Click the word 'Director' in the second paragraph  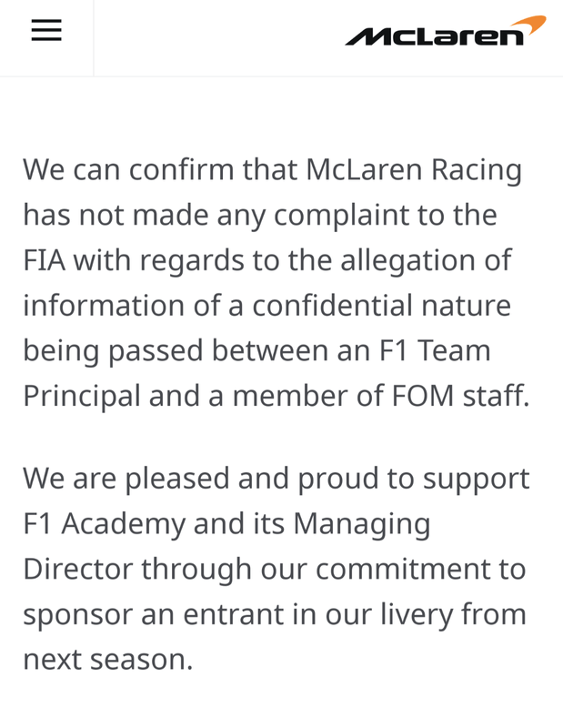79,569
